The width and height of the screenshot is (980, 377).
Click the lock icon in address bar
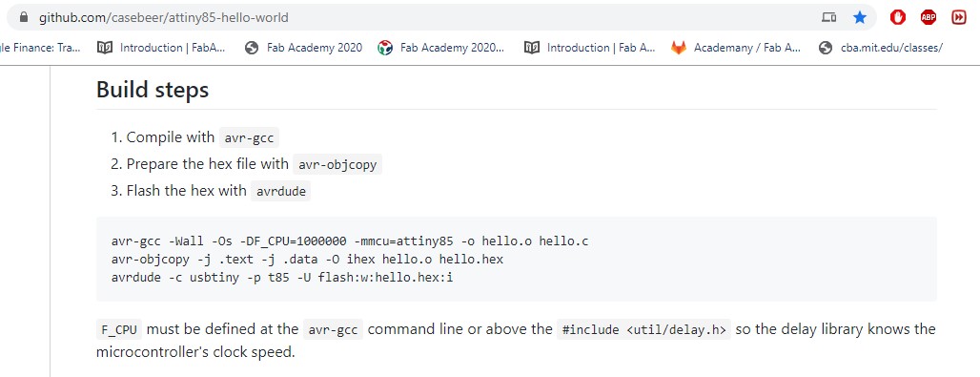pos(24,17)
